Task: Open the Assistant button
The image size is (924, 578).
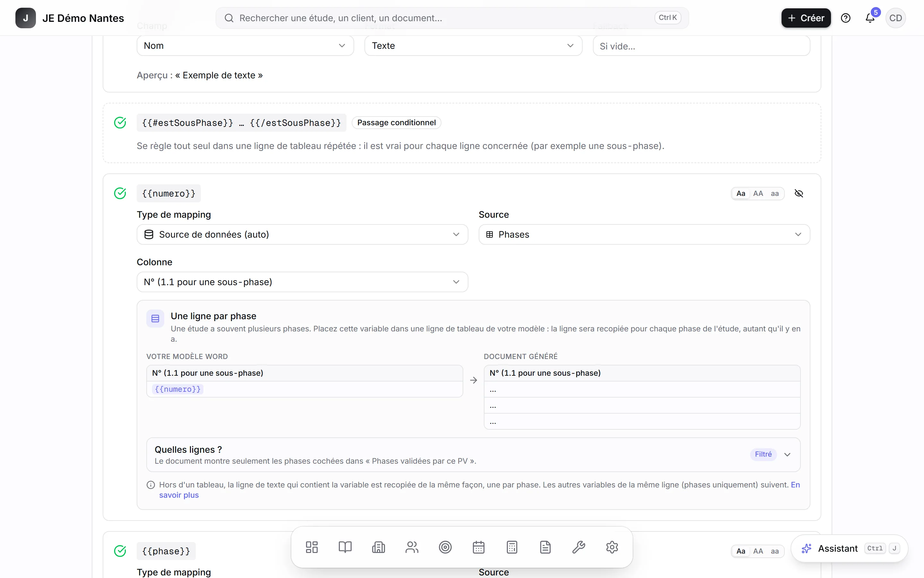Action: pos(850,548)
